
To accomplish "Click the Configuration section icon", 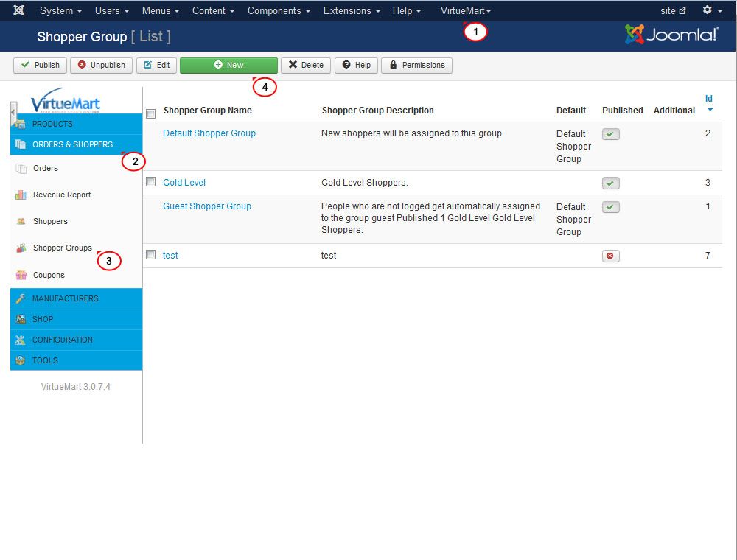I will (x=20, y=340).
